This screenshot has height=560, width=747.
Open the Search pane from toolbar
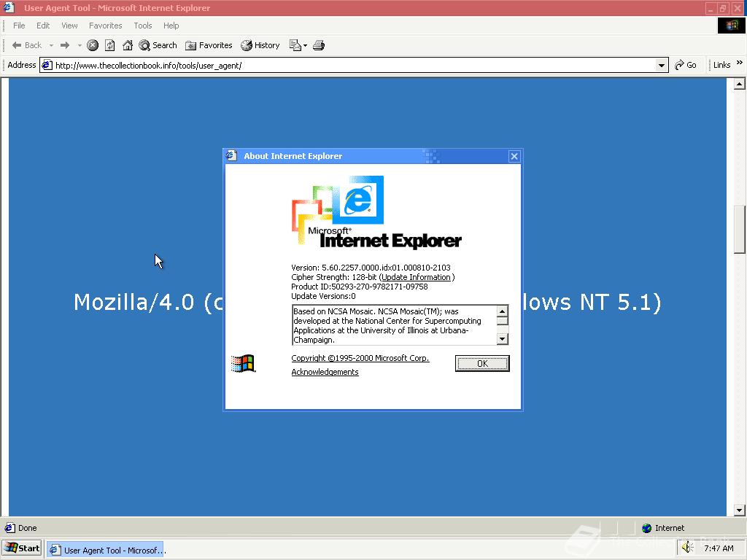(158, 45)
